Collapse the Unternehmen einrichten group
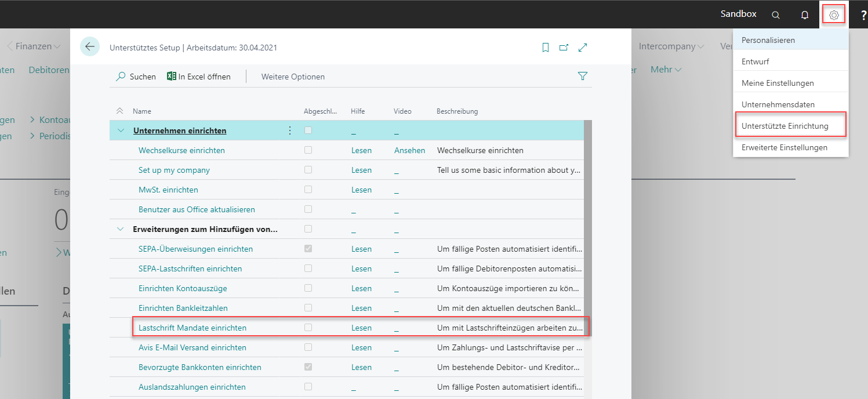The image size is (868, 399). 121,130
